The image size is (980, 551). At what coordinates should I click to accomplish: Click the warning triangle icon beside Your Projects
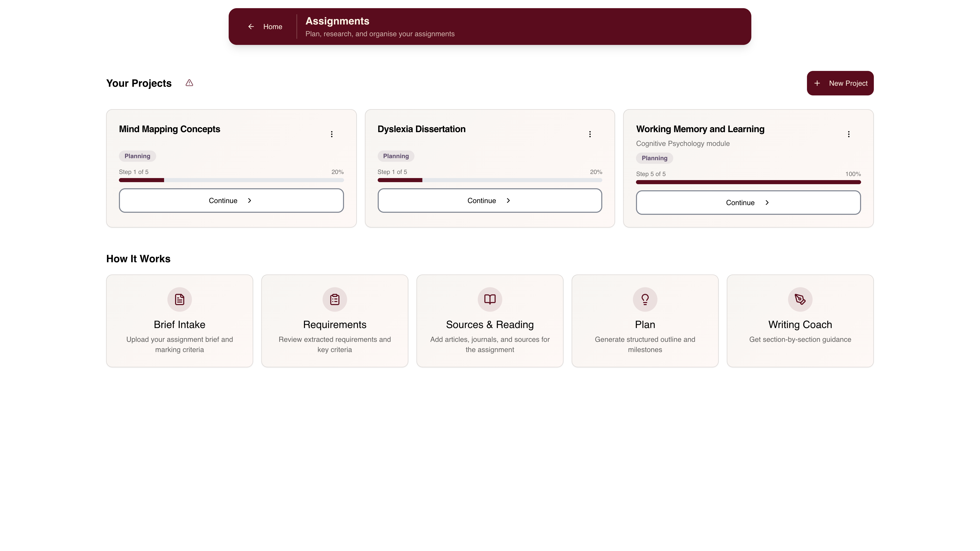pos(189,83)
